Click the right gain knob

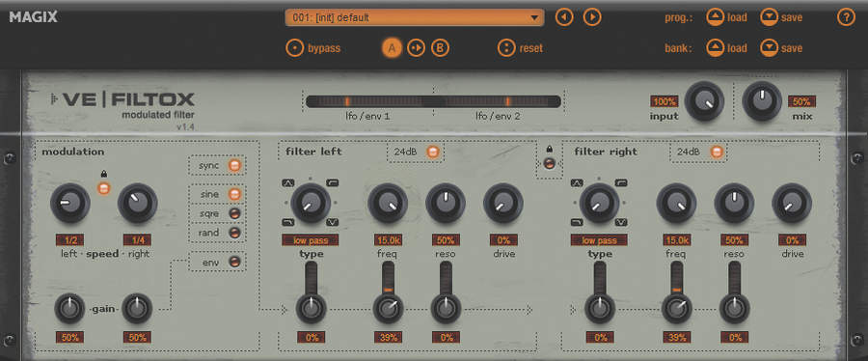click(x=137, y=309)
